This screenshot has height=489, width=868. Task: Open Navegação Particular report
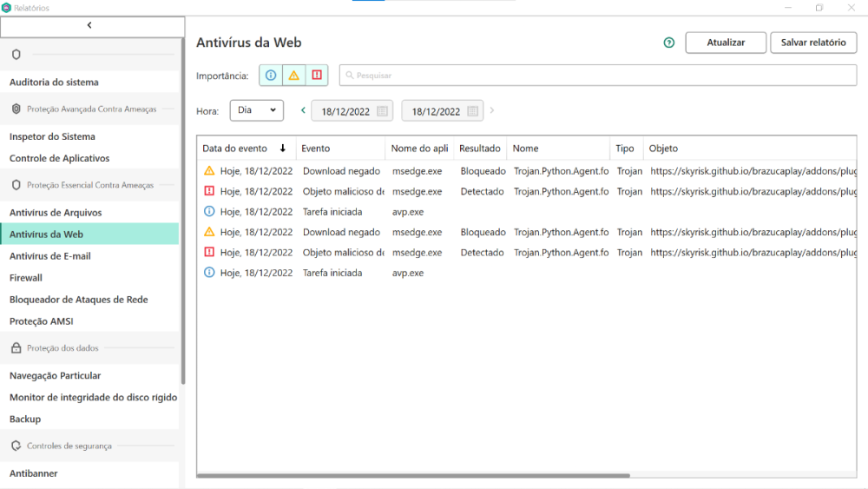[55, 375]
